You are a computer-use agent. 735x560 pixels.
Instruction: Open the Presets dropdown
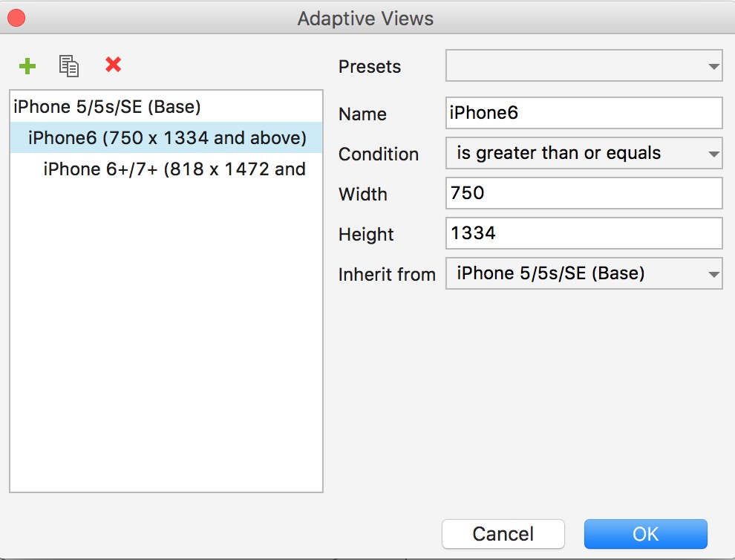[x=584, y=66]
